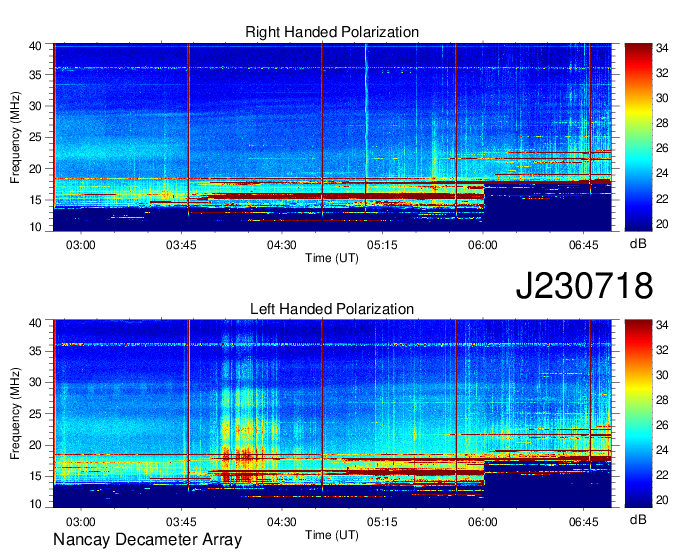This screenshot has height=552, width=680.
Task: Click the right-handed polarization spectrogram
Action: point(333,137)
